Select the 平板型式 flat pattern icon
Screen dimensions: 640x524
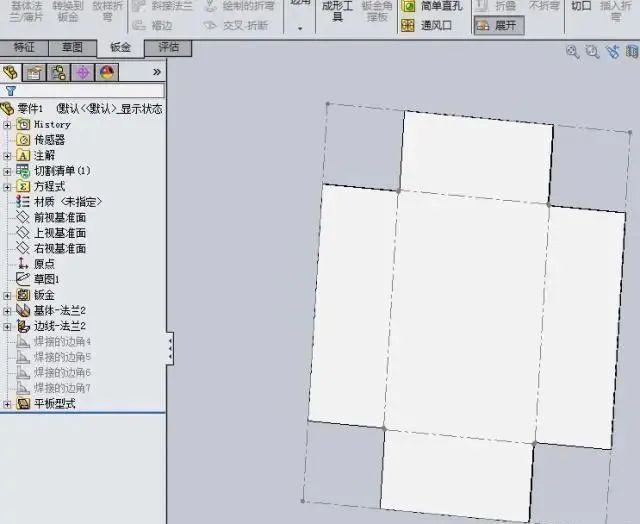[23, 404]
